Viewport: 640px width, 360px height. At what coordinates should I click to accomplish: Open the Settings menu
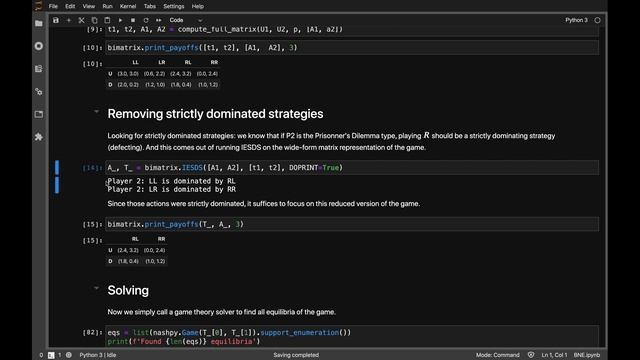pos(173,6)
